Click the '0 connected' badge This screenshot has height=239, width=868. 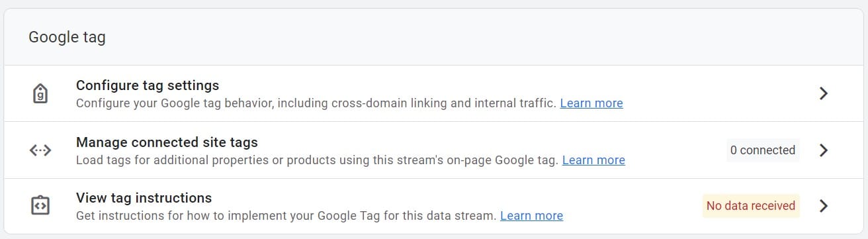coord(763,150)
